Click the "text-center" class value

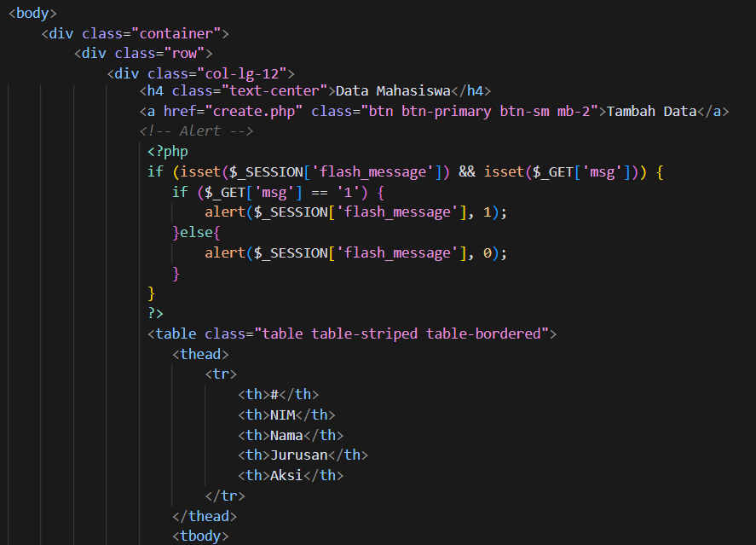tap(276, 91)
